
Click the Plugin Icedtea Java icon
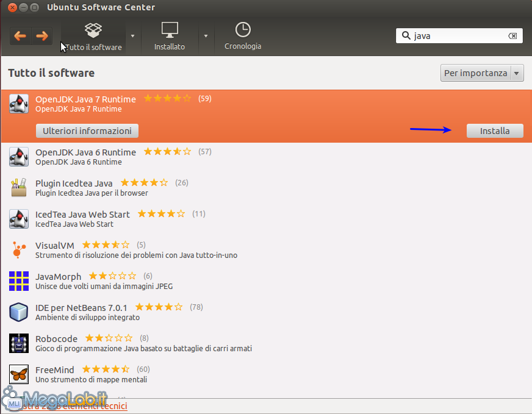(19, 188)
